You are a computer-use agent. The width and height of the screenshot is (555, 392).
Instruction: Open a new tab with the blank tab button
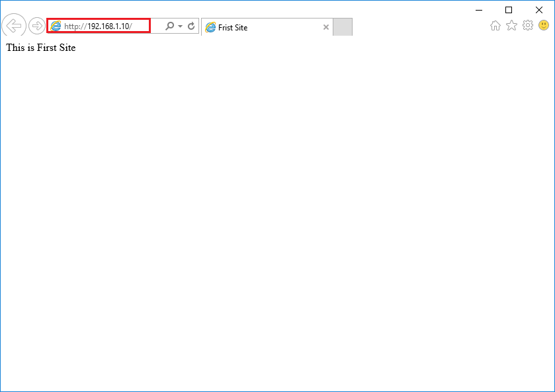coord(343,27)
